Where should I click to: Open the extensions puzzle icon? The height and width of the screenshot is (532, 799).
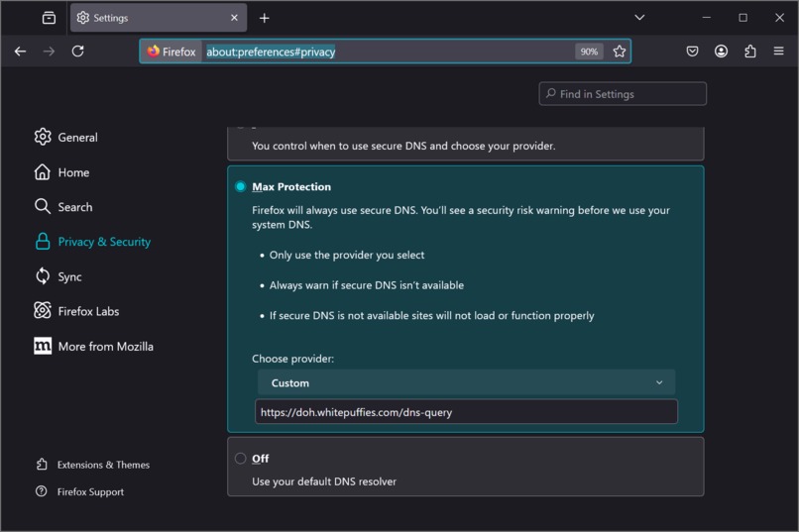pyautogui.click(x=750, y=51)
